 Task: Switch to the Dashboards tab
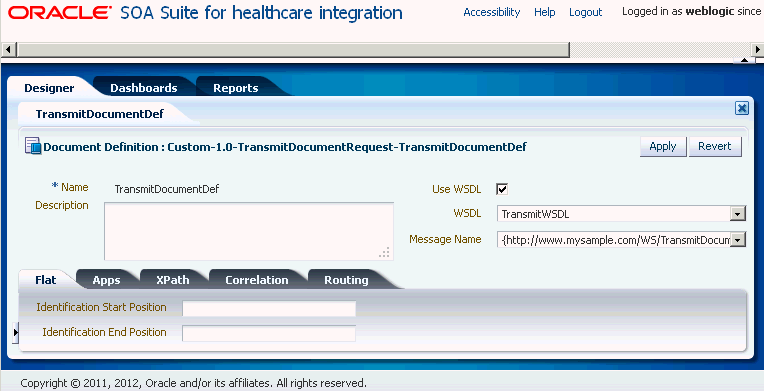pos(144,88)
